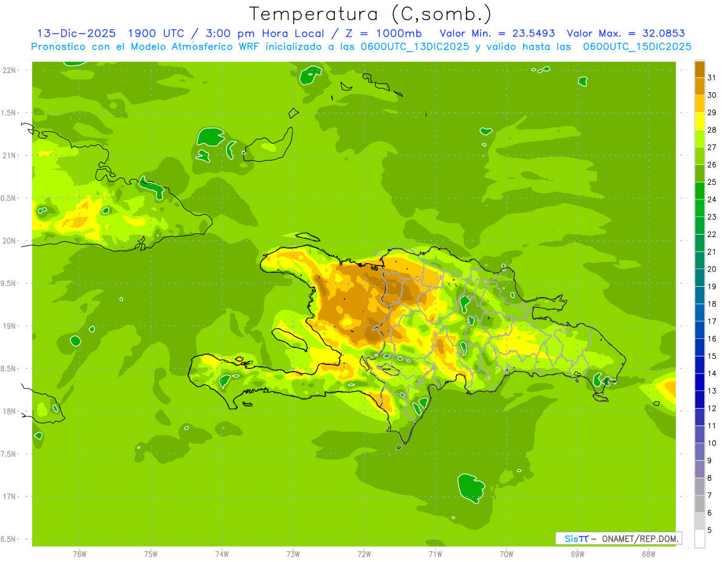Viewport: 728px width, 562px height.
Task: Click legend value '26'
Action: click(712, 164)
